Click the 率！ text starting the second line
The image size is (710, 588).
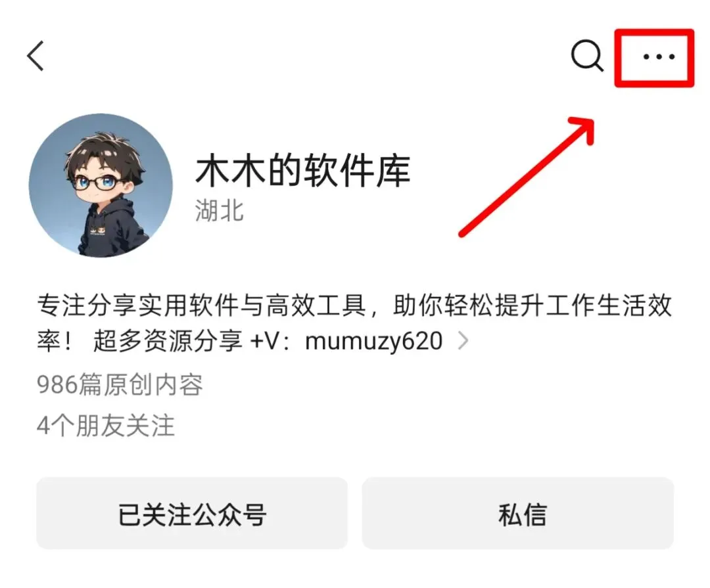click(55, 341)
